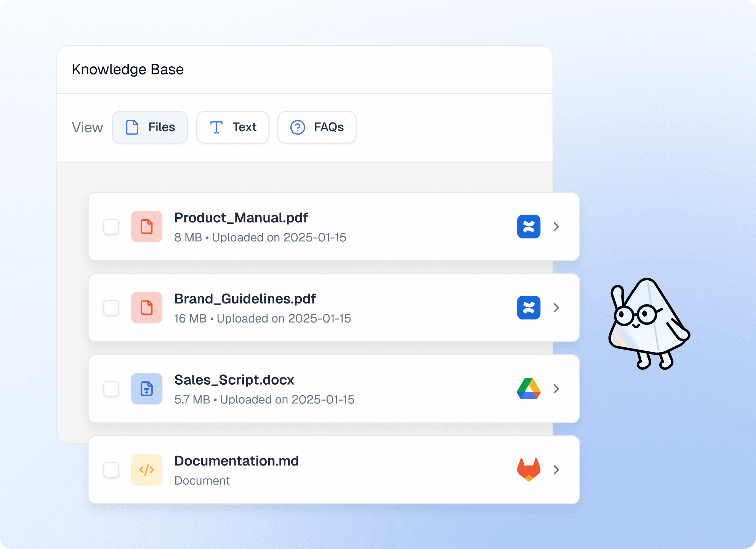Click the Google Drive icon on Sales_Script.docx

pyautogui.click(x=529, y=388)
